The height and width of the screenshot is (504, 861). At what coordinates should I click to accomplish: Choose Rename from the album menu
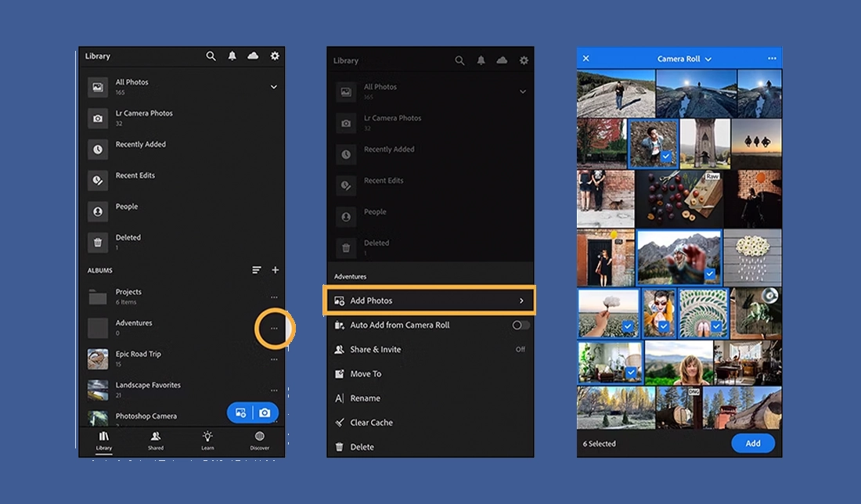point(365,398)
